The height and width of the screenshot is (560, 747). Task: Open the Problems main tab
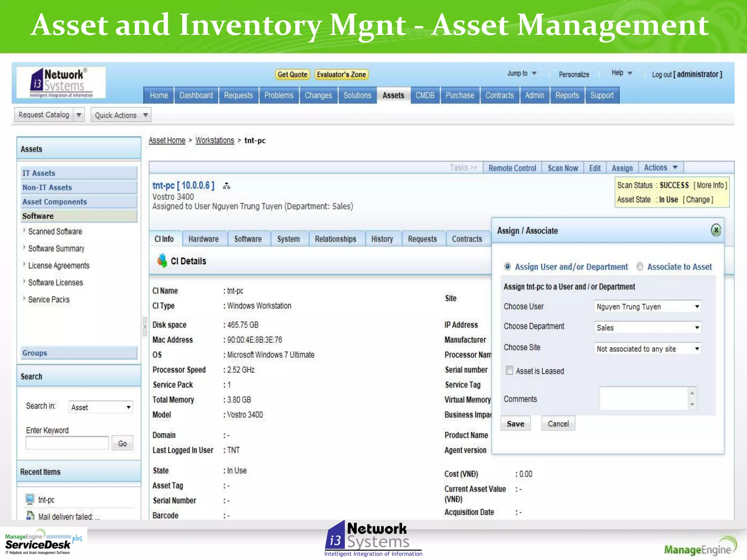pyautogui.click(x=279, y=95)
